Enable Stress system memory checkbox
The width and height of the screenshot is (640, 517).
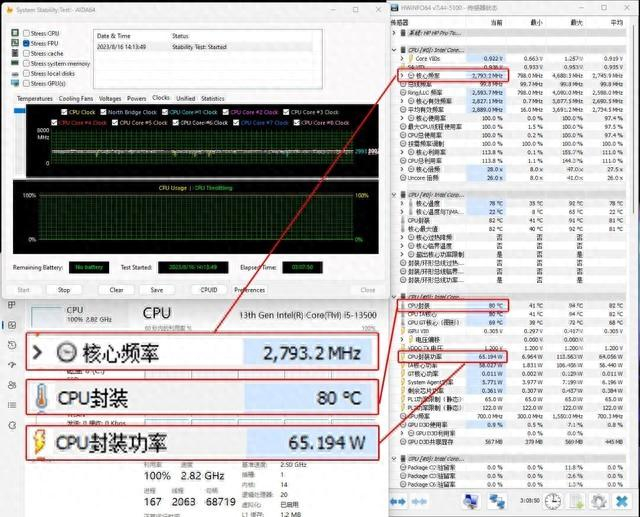[26, 64]
